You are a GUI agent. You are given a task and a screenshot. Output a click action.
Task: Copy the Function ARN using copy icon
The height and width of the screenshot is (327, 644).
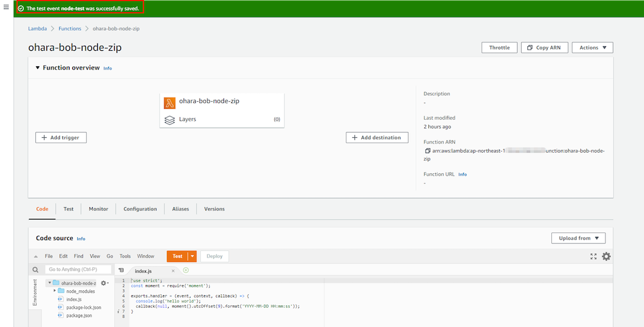coord(427,151)
